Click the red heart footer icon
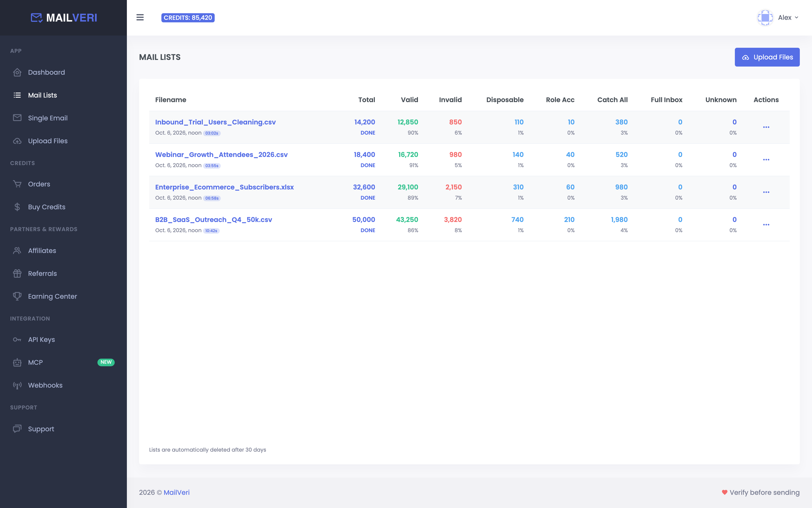812x508 pixels. [x=725, y=493]
